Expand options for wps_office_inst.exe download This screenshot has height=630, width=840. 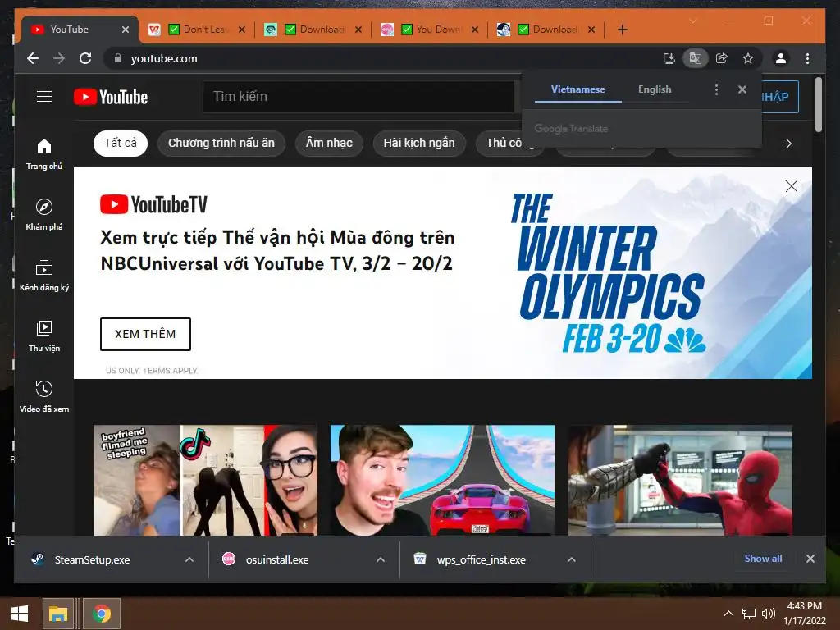[x=572, y=559]
